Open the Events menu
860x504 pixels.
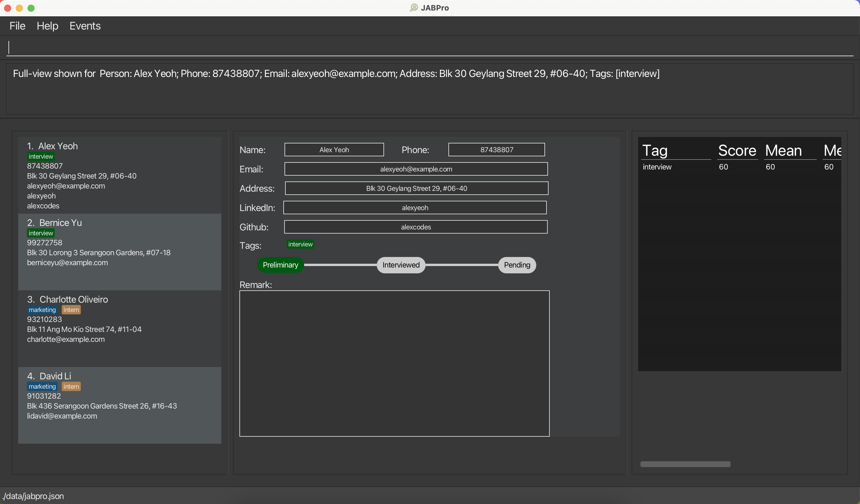click(85, 26)
